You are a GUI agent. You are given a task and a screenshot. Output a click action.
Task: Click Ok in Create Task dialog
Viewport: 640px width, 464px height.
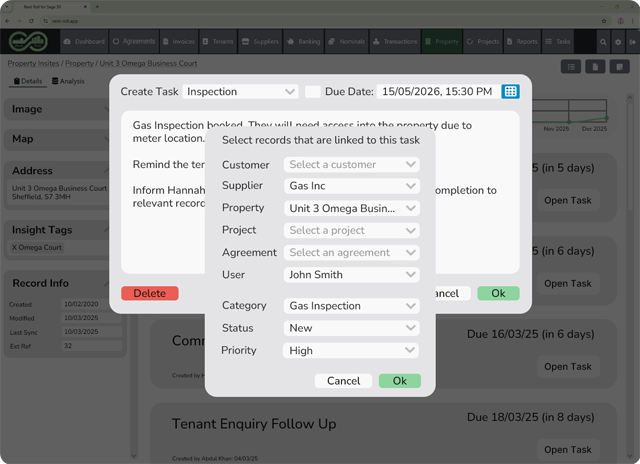498,293
